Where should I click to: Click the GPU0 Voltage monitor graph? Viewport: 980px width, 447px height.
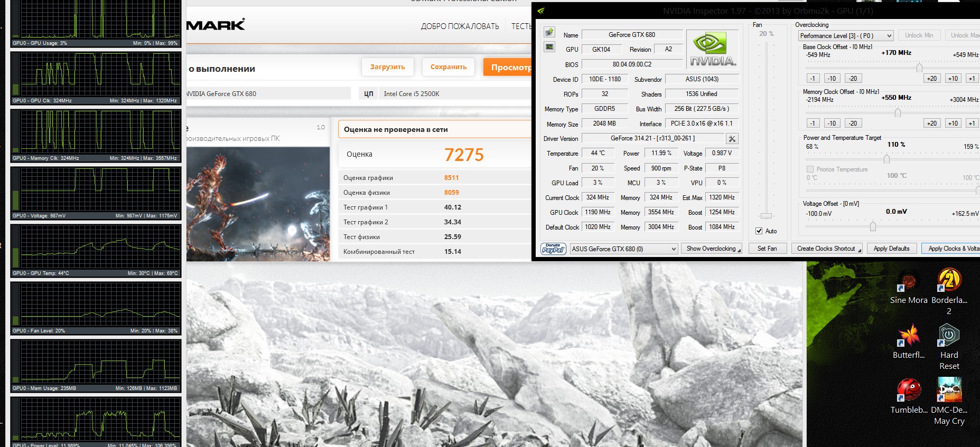[96, 193]
